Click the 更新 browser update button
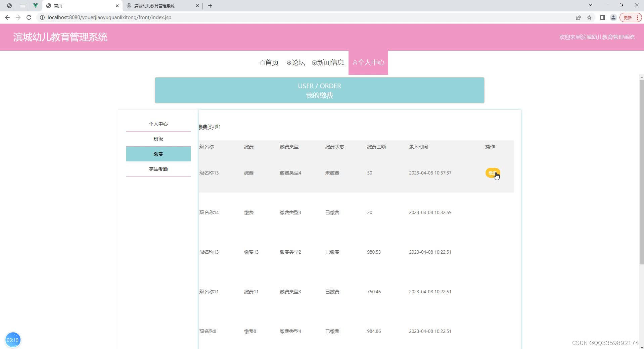The image size is (644, 349). click(x=631, y=17)
